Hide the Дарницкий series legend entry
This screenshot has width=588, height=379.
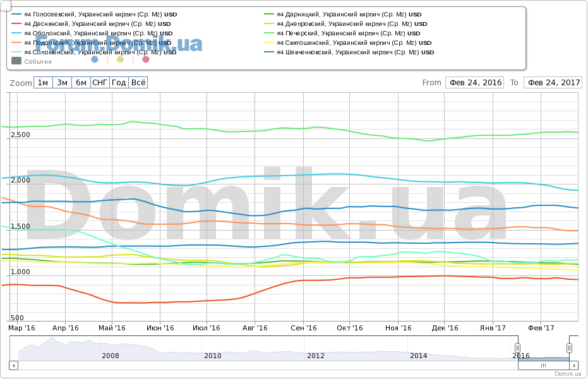[x=343, y=15]
